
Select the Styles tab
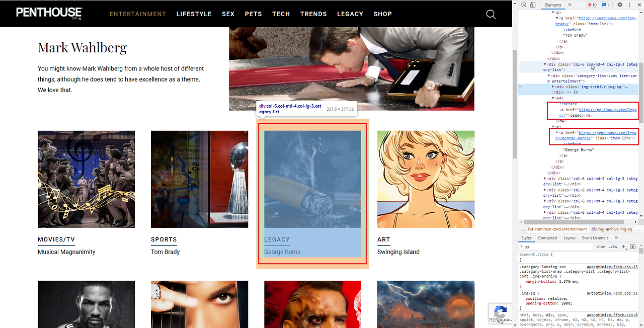point(526,238)
